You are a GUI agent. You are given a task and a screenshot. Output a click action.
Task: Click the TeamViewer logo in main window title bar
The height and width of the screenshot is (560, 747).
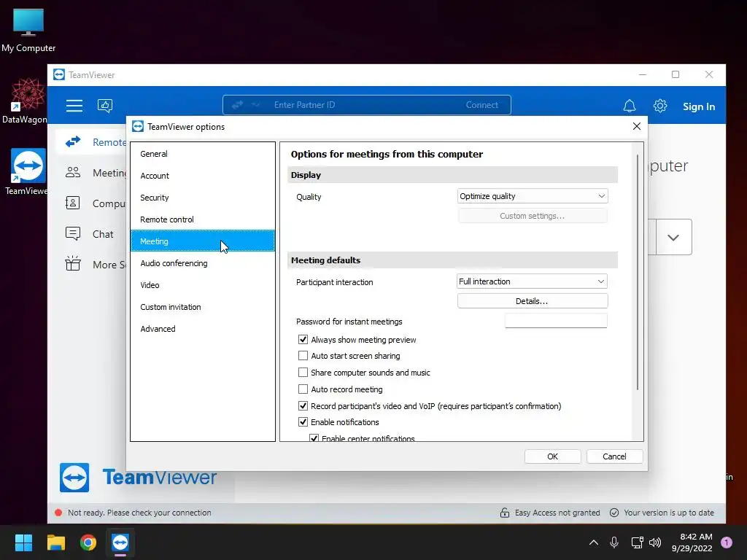click(x=59, y=75)
